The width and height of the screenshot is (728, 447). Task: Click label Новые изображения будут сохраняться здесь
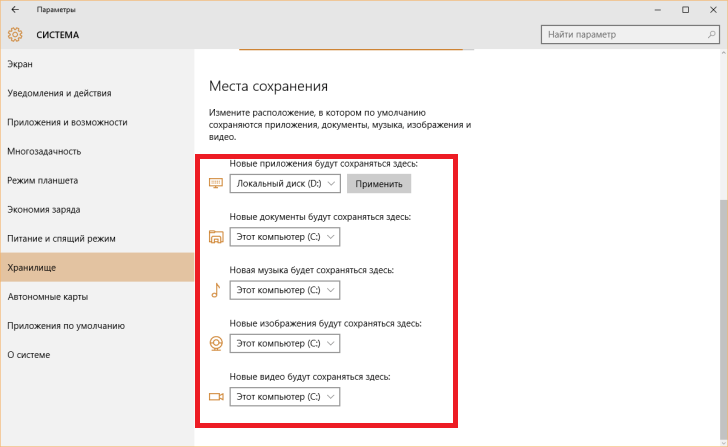click(325, 324)
